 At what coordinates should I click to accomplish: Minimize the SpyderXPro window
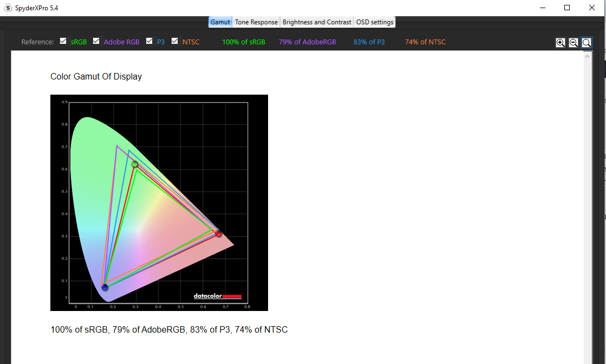(x=543, y=8)
